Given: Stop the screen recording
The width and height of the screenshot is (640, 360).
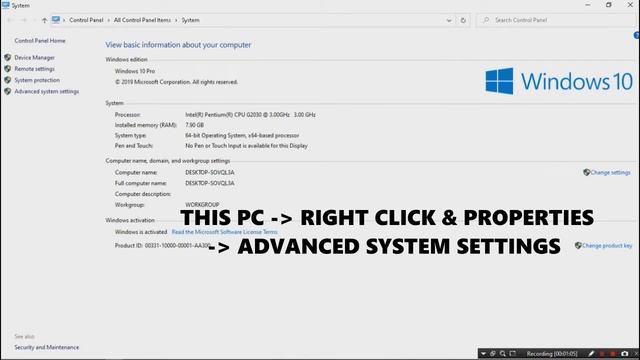Looking at the screenshot, I should 613,354.
